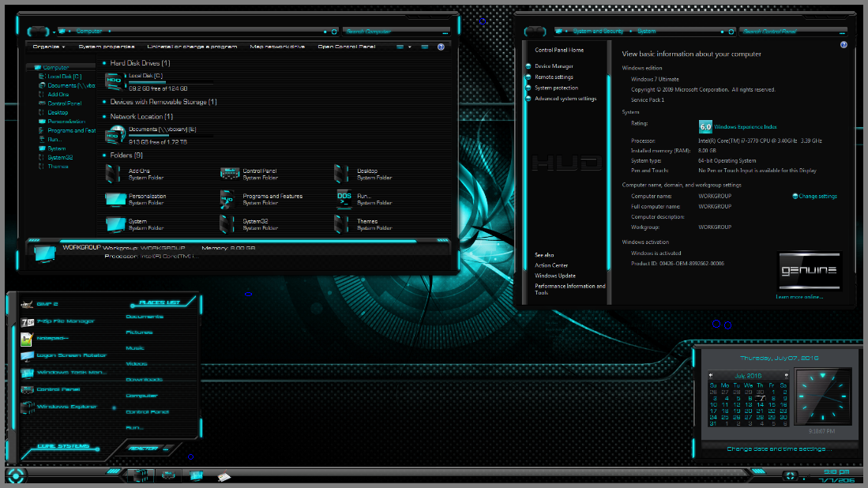
Task: Click Open Control Panel toolbar command
Action: (x=347, y=47)
